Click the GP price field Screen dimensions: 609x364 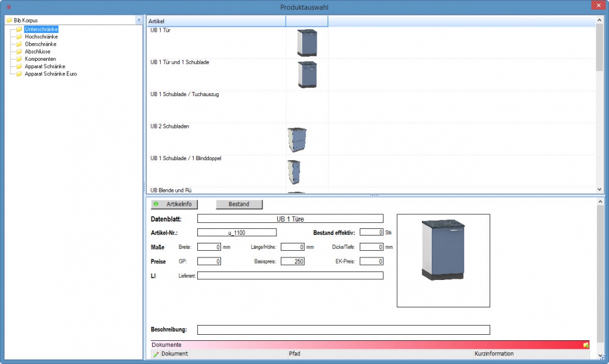(x=209, y=261)
